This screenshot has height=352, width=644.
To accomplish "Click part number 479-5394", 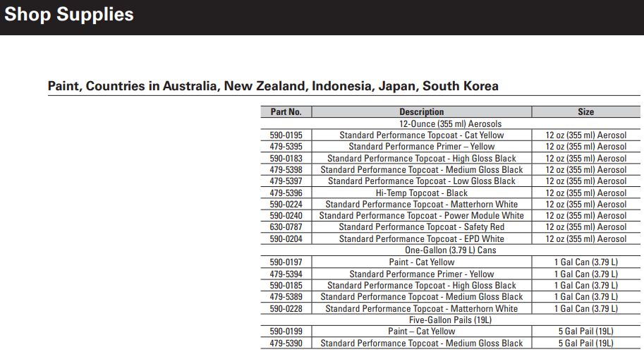I will 286,274.
